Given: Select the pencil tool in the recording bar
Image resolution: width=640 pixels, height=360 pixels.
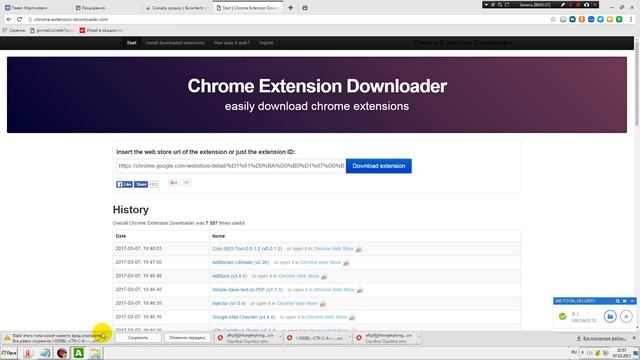Looking at the screenshot, I should point(563,4).
